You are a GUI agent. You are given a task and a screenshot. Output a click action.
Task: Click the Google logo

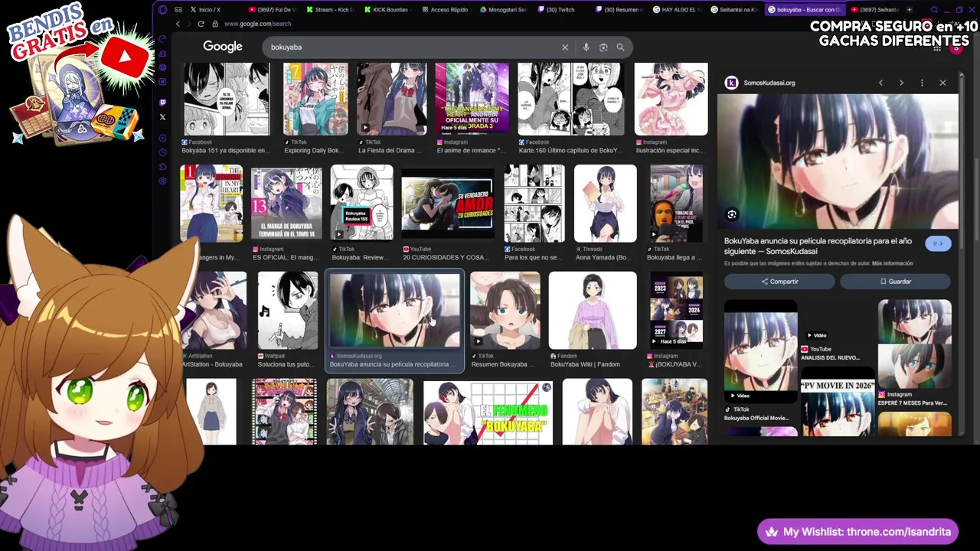click(223, 47)
